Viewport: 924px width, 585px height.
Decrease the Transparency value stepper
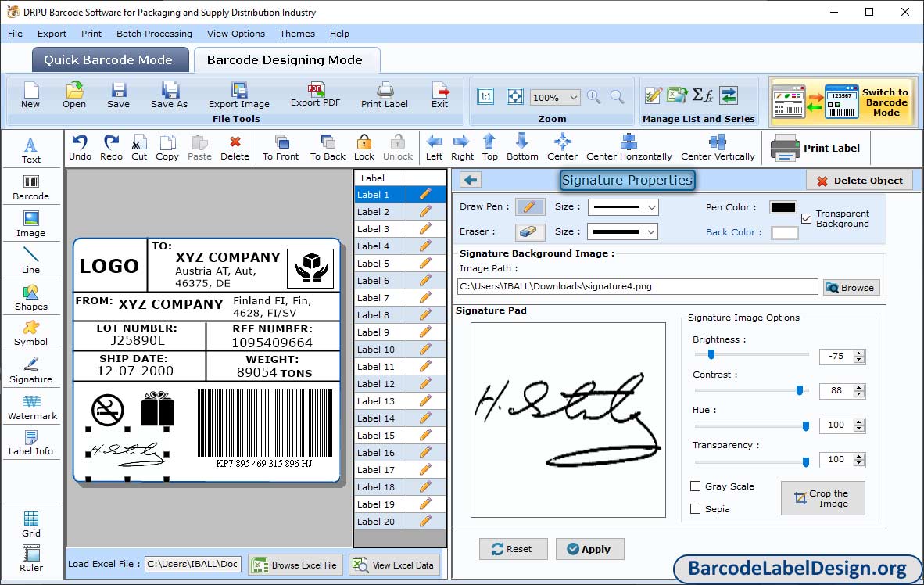858,462
